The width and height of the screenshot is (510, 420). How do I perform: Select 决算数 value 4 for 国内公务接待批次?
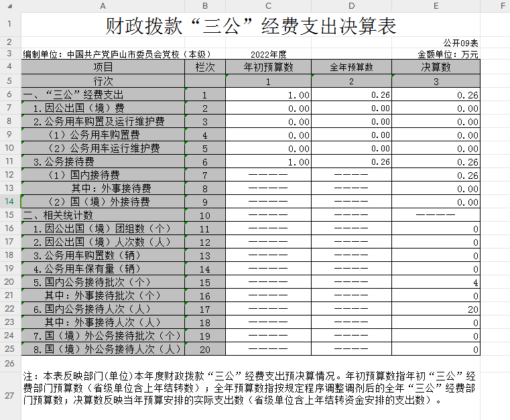pyautogui.click(x=436, y=283)
